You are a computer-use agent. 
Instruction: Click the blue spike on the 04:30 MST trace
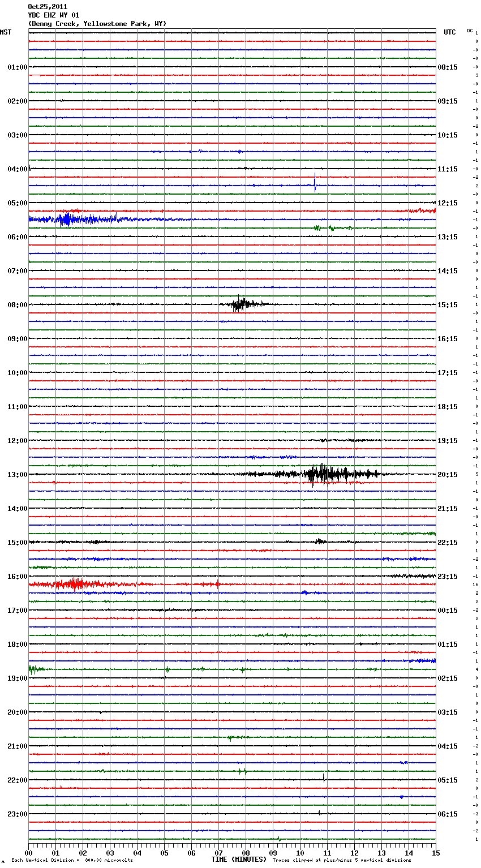pos(315,183)
